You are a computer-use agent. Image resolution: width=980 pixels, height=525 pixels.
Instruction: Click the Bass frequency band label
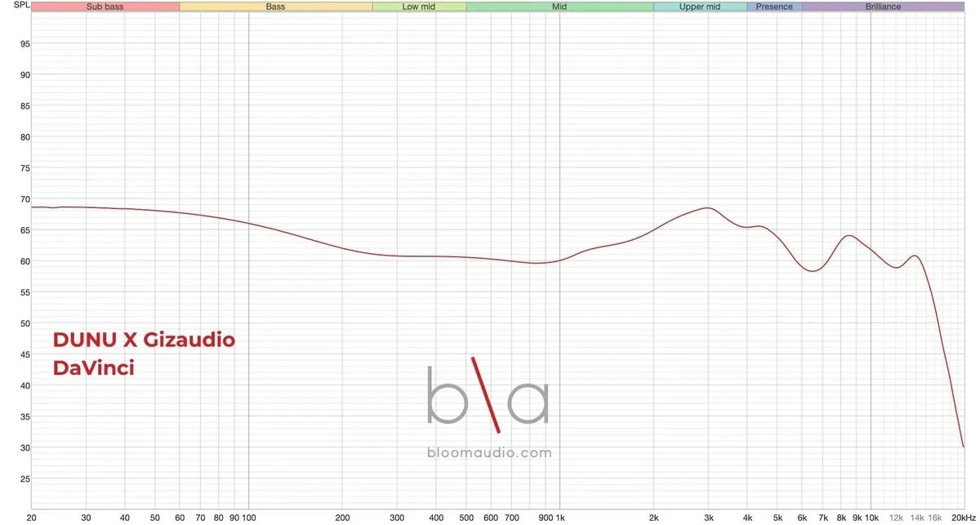(x=275, y=7)
